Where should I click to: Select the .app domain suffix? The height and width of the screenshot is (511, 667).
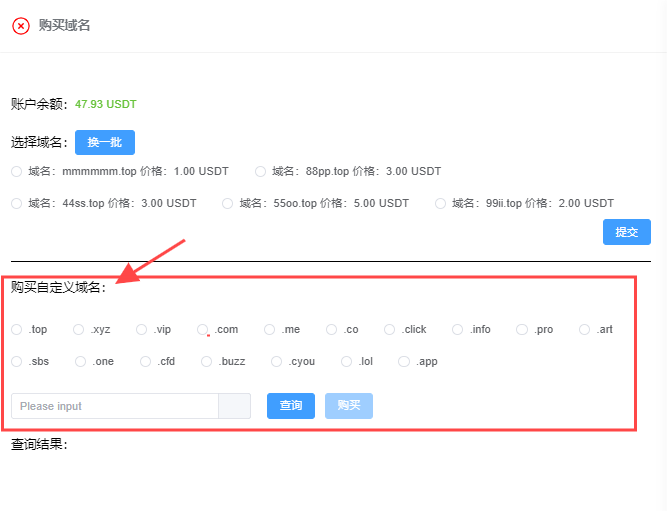tap(404, 361)
